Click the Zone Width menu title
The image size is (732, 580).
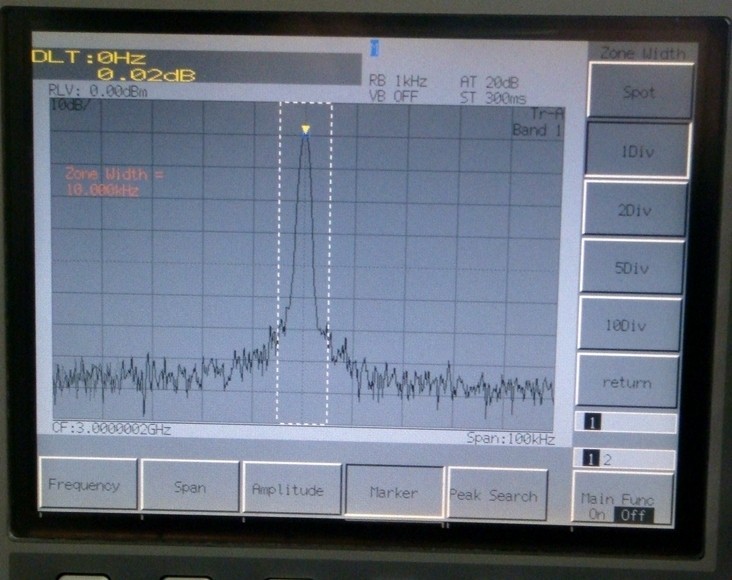pos(642,53)
